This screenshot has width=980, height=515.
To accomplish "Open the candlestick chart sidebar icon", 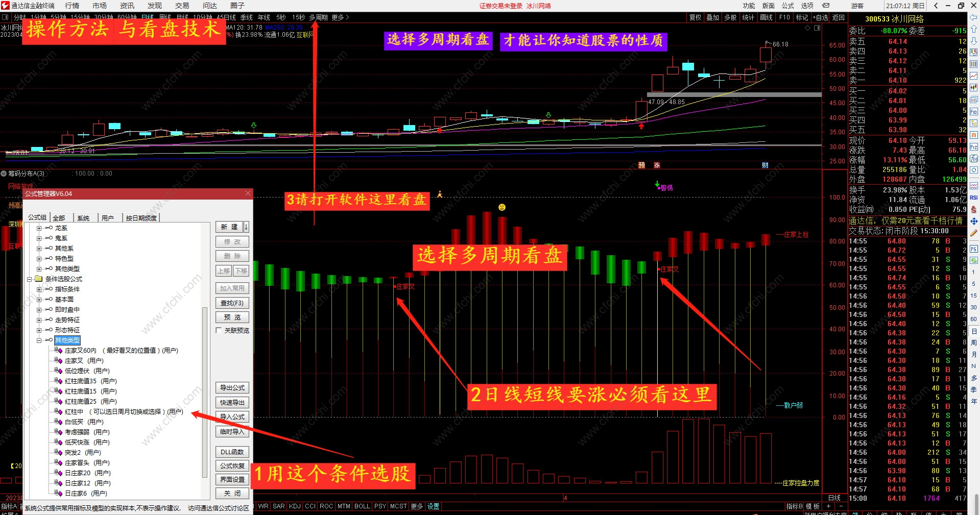I will [974, 87].
